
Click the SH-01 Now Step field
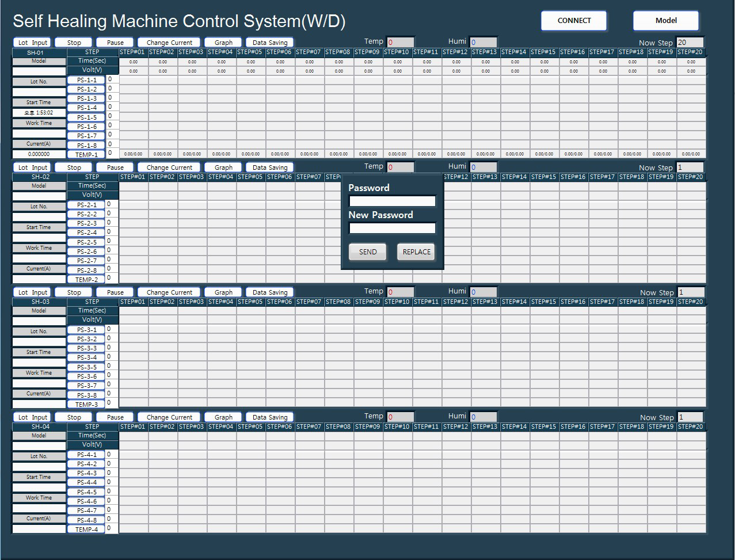tap(690, 43)
